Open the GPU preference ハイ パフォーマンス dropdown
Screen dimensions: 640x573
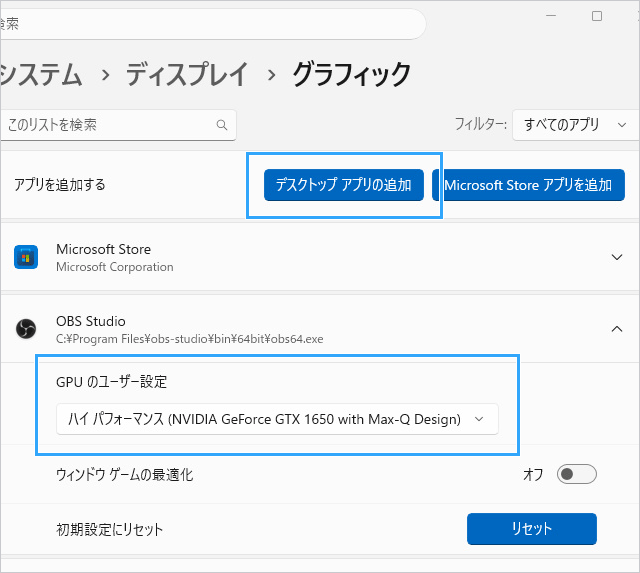click(277, 419)
